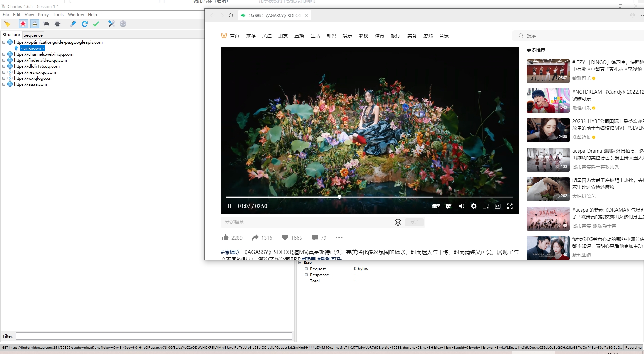Close the 徐穗珍 AGASSY browser tab

[x=306, y=15]
